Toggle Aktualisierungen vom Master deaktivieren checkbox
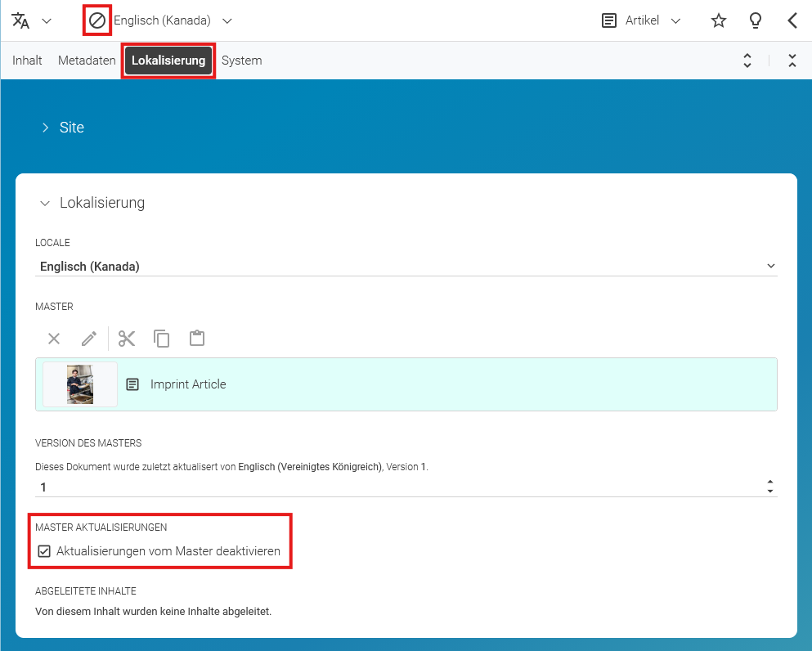 pos(44,551)
